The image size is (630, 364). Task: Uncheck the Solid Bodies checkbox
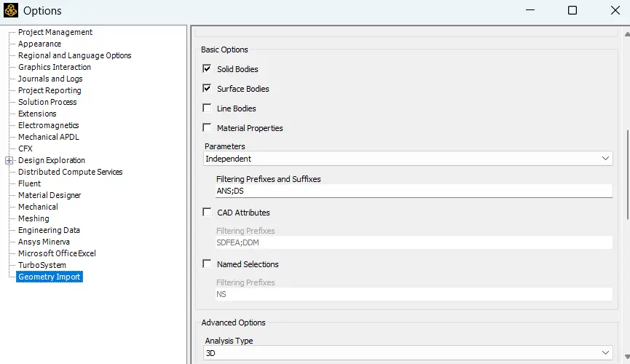(207, 68)
